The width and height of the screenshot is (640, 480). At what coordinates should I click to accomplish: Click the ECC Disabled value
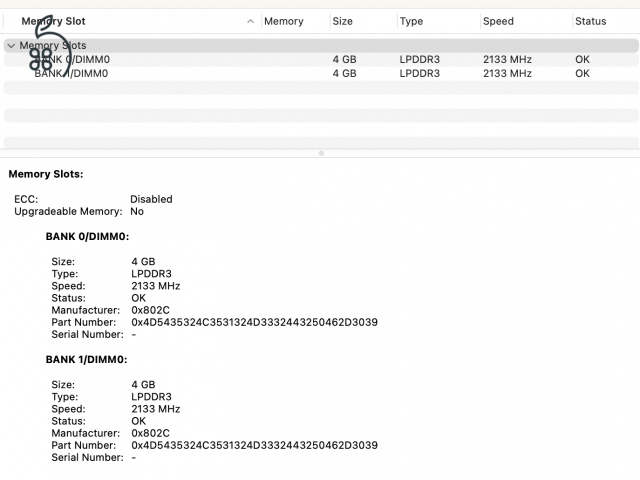point(151,199)
